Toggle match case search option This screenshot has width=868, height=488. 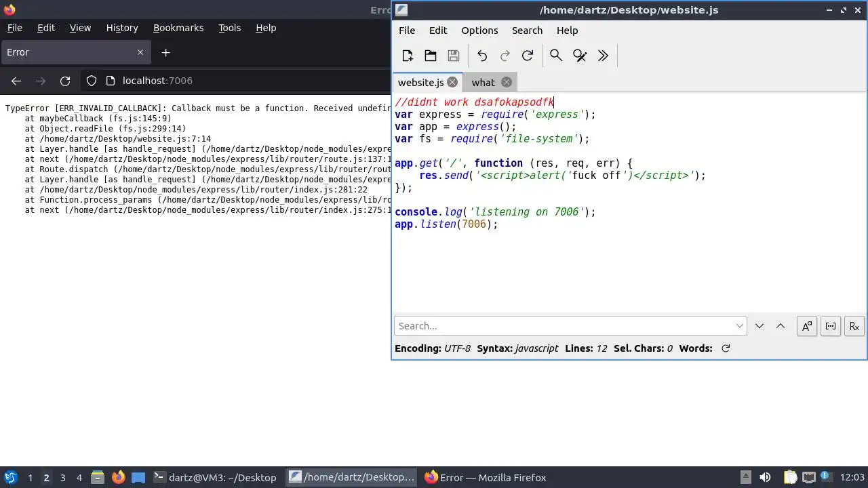click(x=807, y=326)
